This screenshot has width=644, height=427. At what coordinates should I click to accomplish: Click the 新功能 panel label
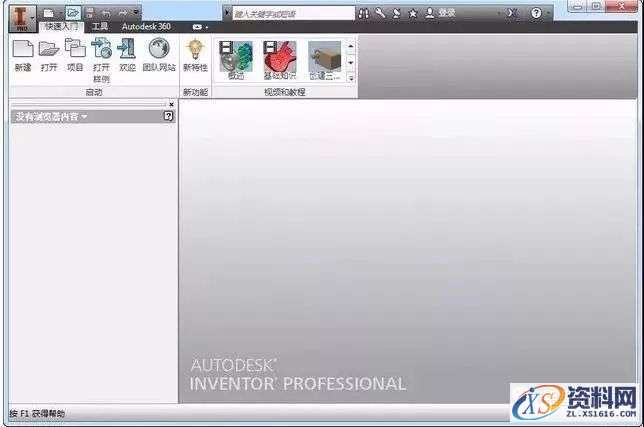point(195,92)
